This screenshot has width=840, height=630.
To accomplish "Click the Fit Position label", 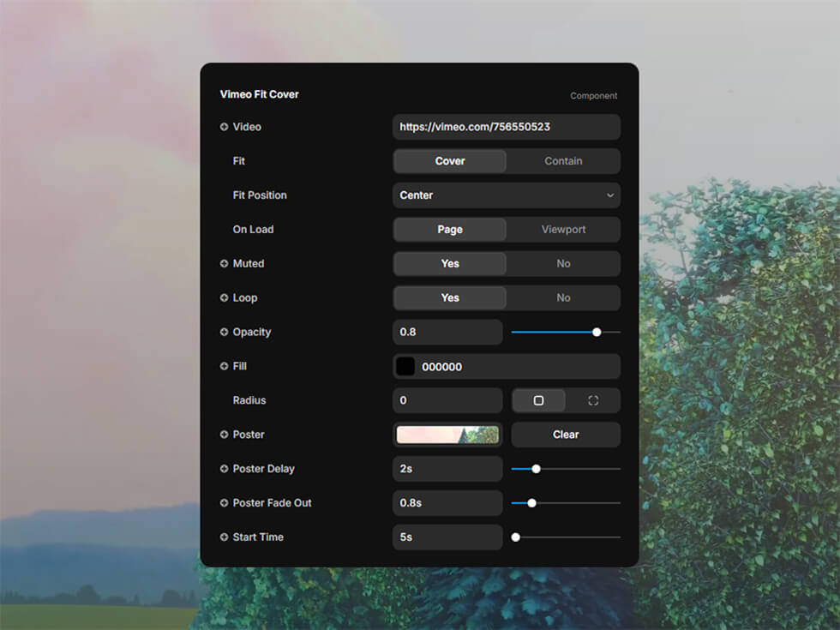I will [260, 195].
